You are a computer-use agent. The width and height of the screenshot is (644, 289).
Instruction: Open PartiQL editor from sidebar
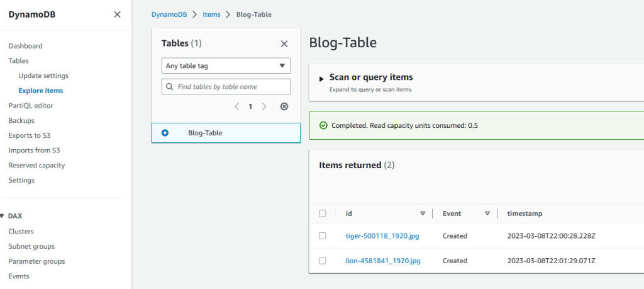point(31,105)
